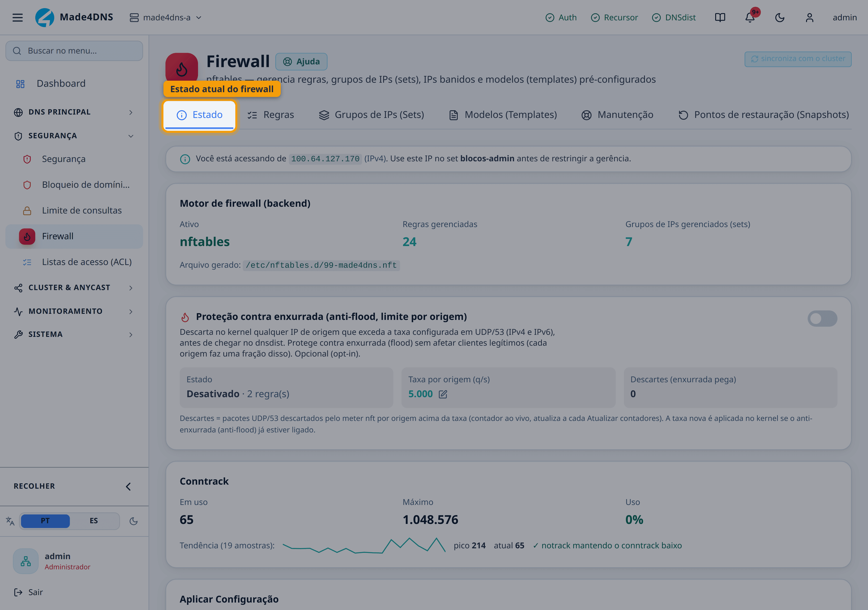The height and width of the screenshot is (610, 868).
Task: Open Bloqueio de domínio page
Action: 74,185
